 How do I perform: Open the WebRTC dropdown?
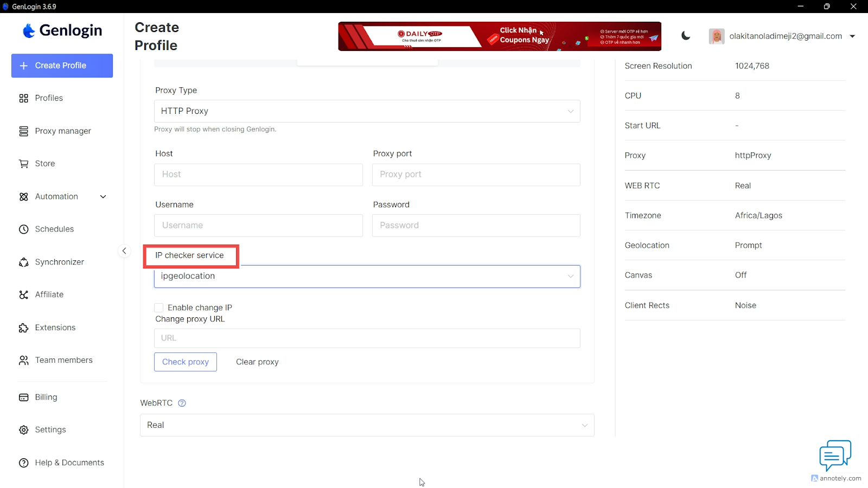click(x=367, y=425)
